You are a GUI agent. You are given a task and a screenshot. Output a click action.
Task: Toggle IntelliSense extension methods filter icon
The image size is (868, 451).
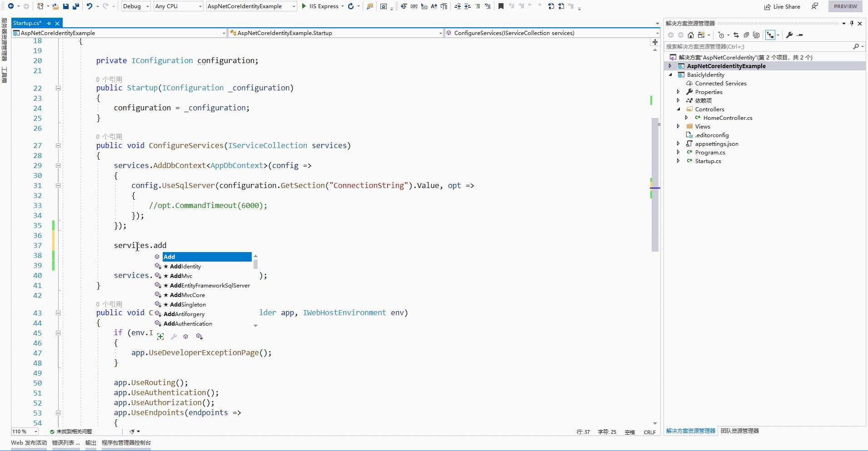tap(199, 337)
